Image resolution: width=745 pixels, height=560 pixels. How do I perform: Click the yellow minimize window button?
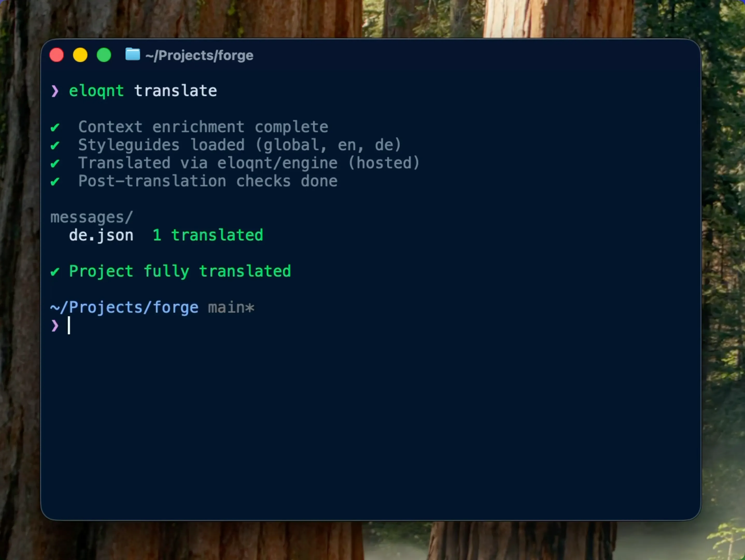click(x=80, y=55)
